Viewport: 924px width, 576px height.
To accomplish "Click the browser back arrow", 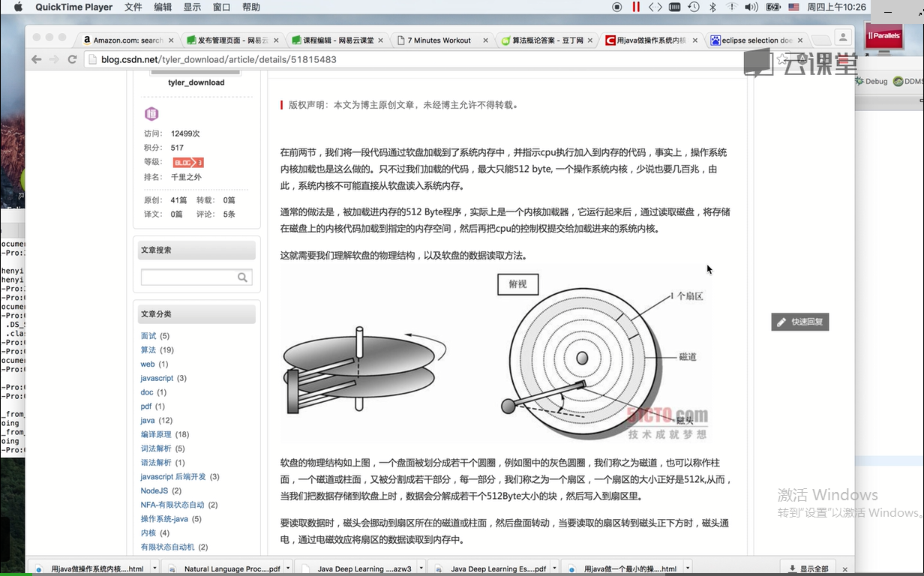I will tap(36, 59).
